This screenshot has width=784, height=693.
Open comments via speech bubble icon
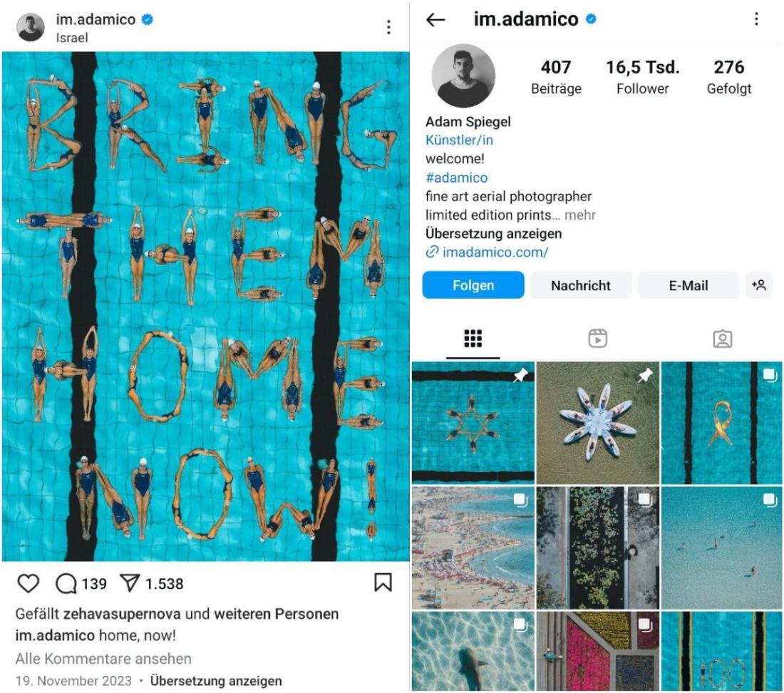(66, 583)
